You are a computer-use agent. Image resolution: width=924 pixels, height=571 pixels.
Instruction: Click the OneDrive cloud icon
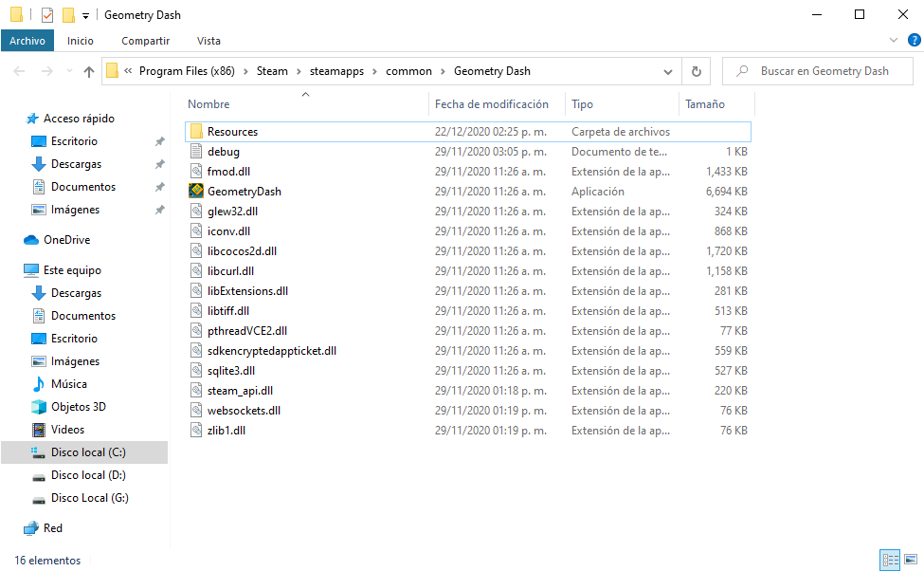tap(30, 240)
